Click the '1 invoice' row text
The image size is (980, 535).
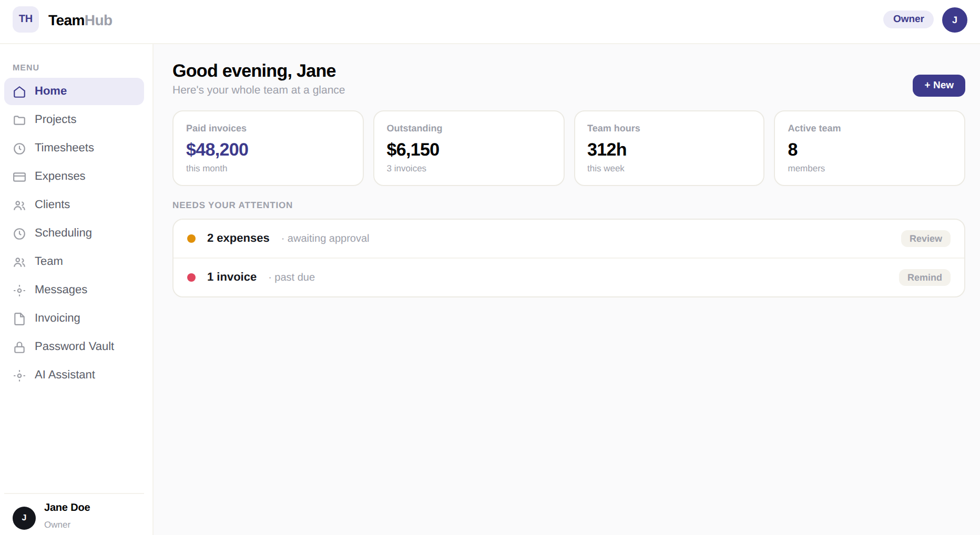(232, 277)
